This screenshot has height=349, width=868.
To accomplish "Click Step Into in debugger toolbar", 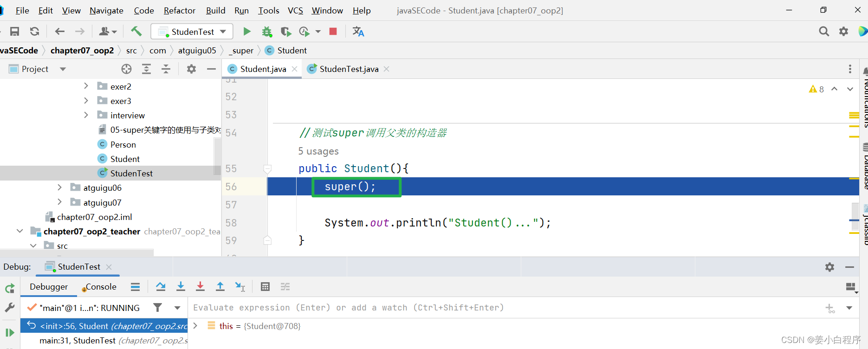I will [181, 287].
